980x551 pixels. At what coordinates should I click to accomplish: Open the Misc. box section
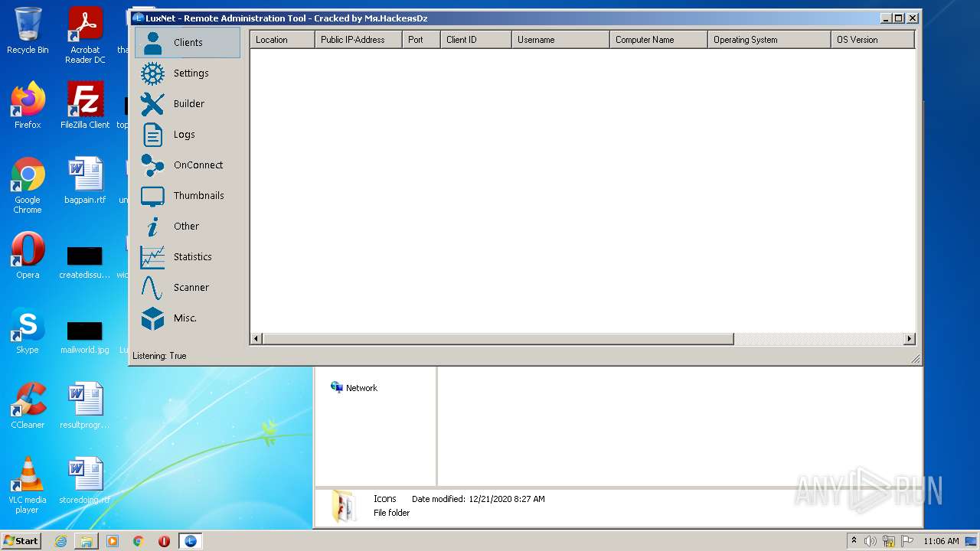pyautogui.click(x=188, y=318)
